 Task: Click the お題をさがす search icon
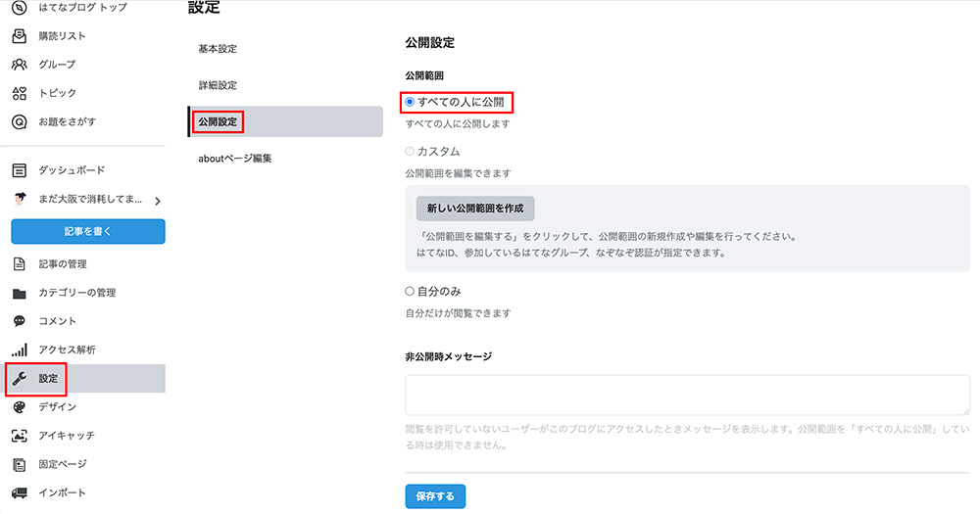tap(20, 121)
